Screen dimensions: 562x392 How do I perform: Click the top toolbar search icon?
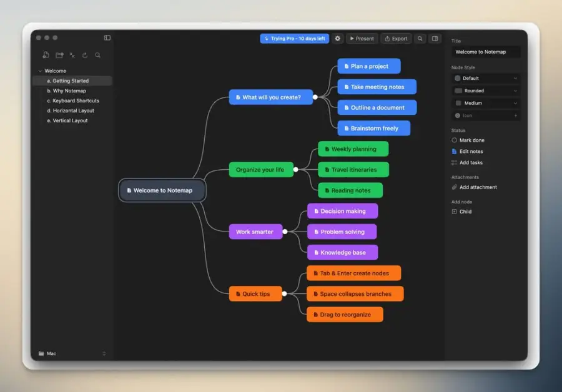point(420,38)
